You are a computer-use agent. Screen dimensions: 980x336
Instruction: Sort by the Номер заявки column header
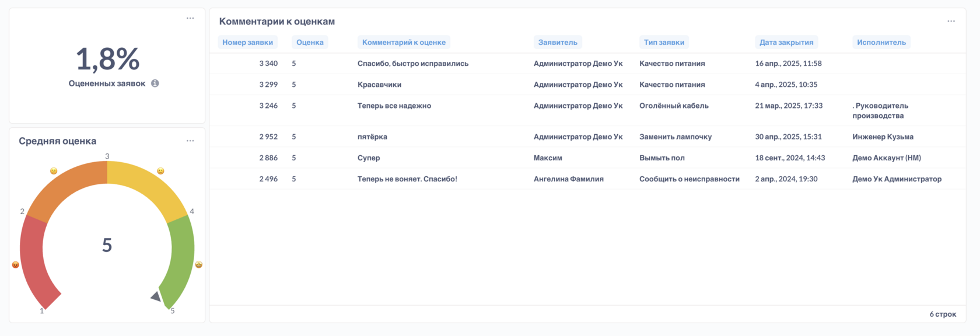point(247,42)
